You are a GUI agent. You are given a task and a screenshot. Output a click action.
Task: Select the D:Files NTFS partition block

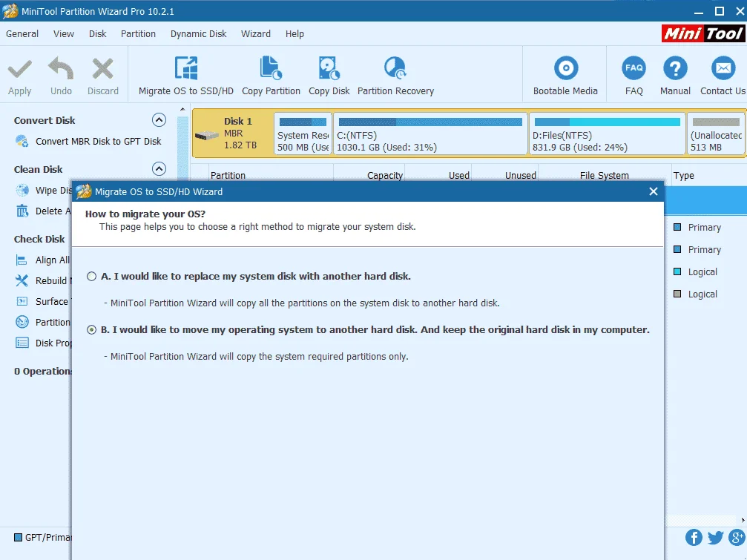click(x=607, y=134)
